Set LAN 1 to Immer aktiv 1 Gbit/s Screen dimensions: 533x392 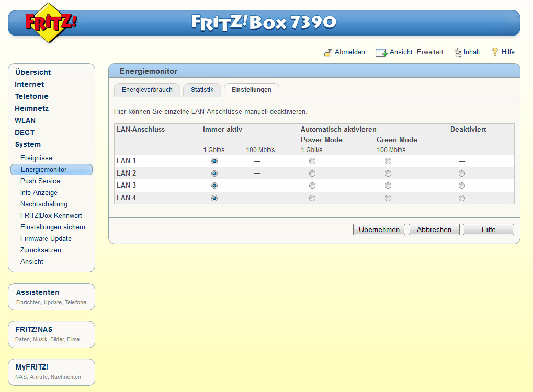click(214, 161)
